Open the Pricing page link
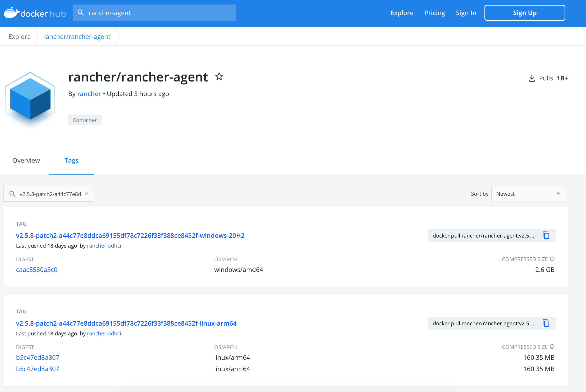The image size is (586, 392). (x=434, y=13)
